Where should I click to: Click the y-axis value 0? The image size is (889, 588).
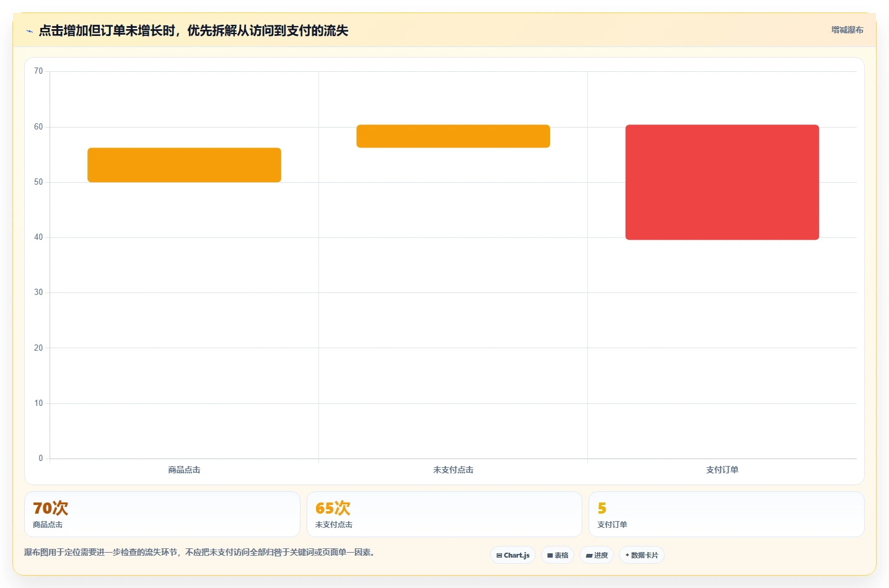(41, 459)
